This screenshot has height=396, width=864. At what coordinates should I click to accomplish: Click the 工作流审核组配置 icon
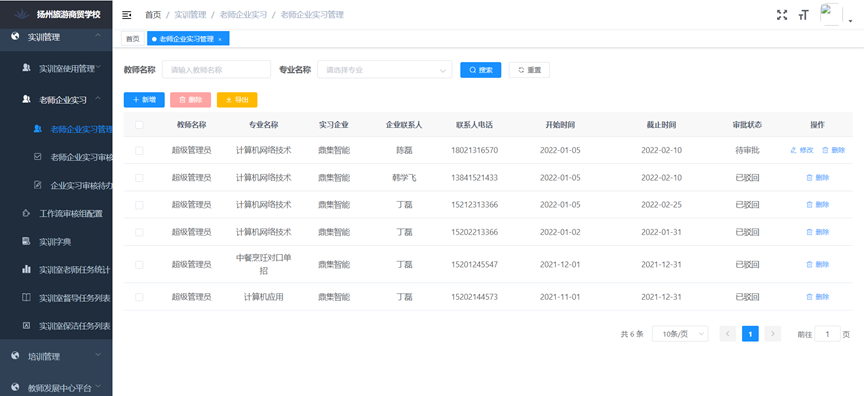(26, 213)
